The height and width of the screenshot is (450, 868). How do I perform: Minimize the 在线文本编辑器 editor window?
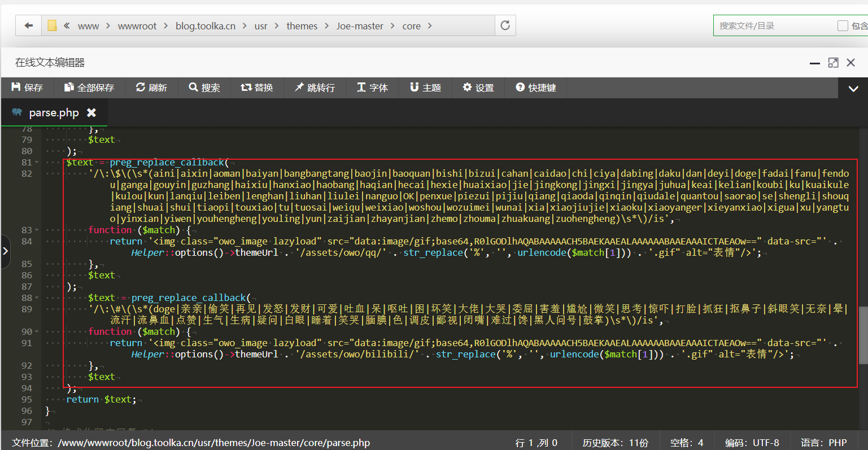[814, 63]
